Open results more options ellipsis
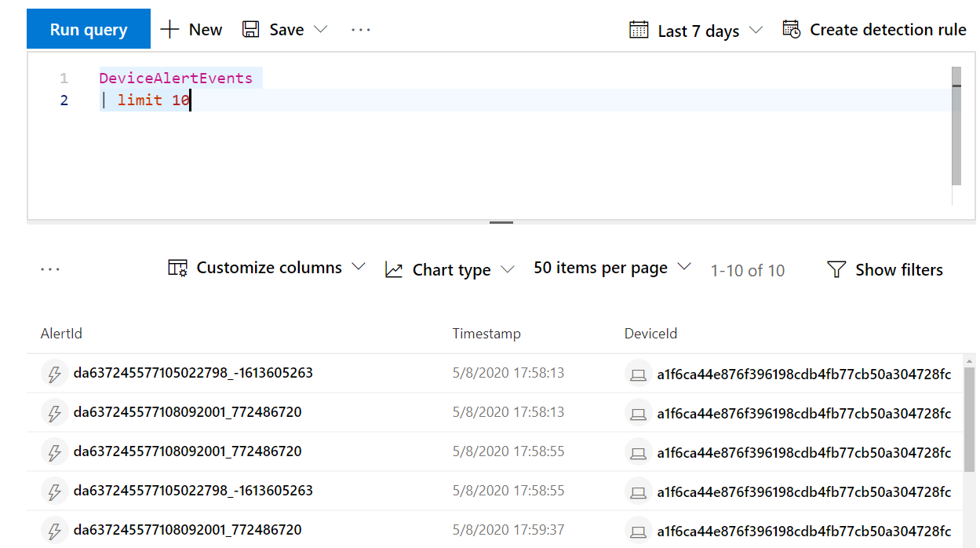Viewport: 980px width, 548px height. (50, 269)
